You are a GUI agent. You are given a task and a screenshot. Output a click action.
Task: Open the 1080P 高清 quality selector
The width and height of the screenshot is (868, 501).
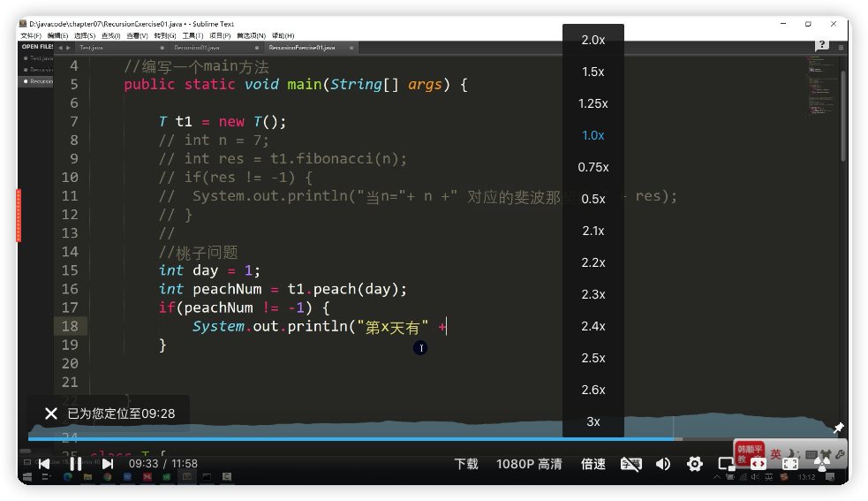coord(529,464)
